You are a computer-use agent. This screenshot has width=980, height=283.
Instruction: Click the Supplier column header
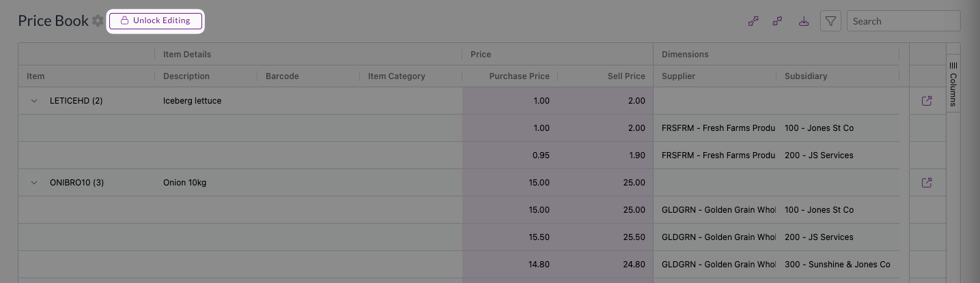point(678,76)
